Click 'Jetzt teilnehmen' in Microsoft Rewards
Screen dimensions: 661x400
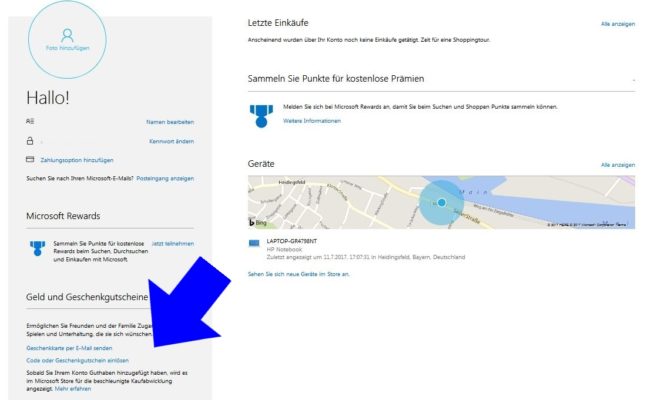[x=173, y=244]
